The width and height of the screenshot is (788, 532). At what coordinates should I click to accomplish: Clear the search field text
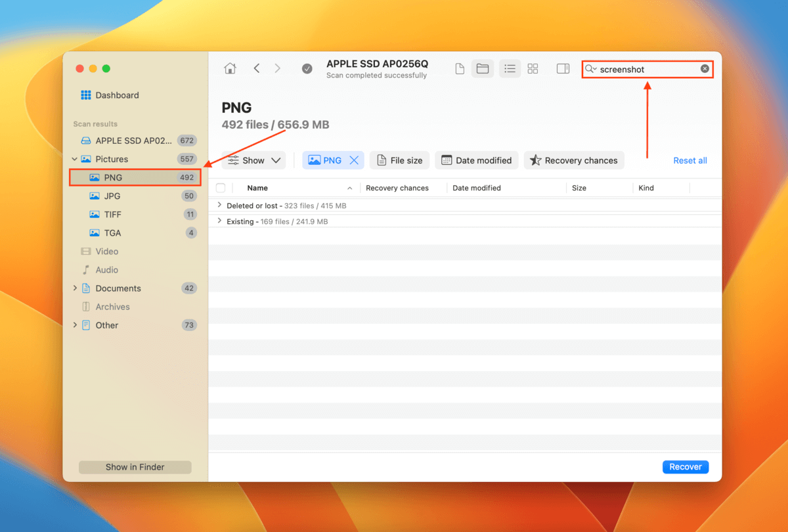coord(705,69)
